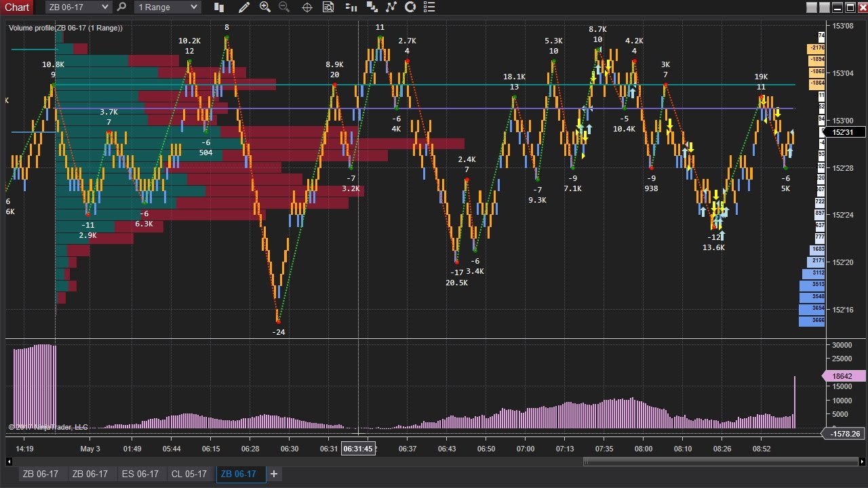868x488 pixels.
Task: Click the 3666 blue volume box
Action: click(812, 320)
